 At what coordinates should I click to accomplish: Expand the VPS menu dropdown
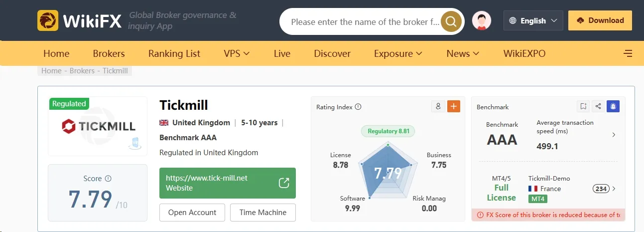pos(237,53)
